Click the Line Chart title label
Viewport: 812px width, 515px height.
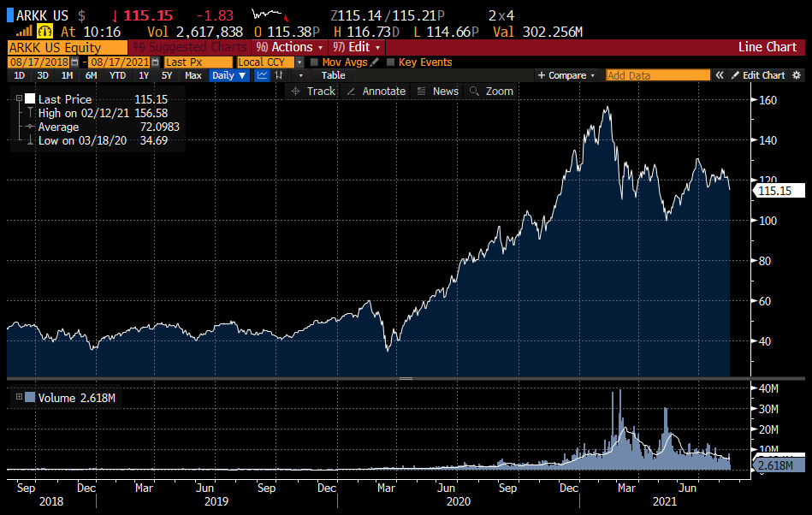[x=768, y=47]
